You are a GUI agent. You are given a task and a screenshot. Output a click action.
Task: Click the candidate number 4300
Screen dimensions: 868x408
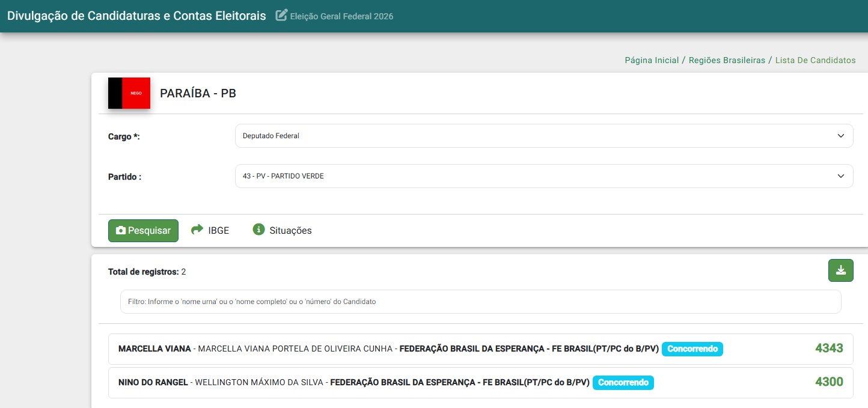(x=829, y=382)
